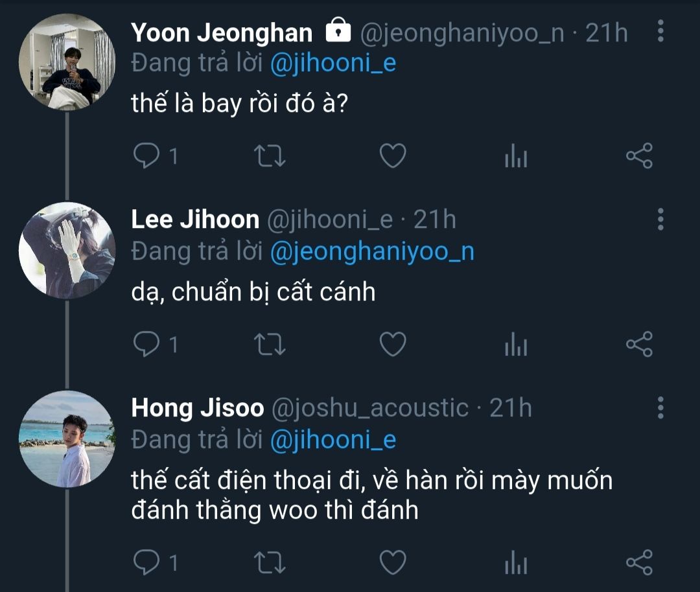
Task: Open Hong Jisoo's profile picture
Action: click(67, 438)
